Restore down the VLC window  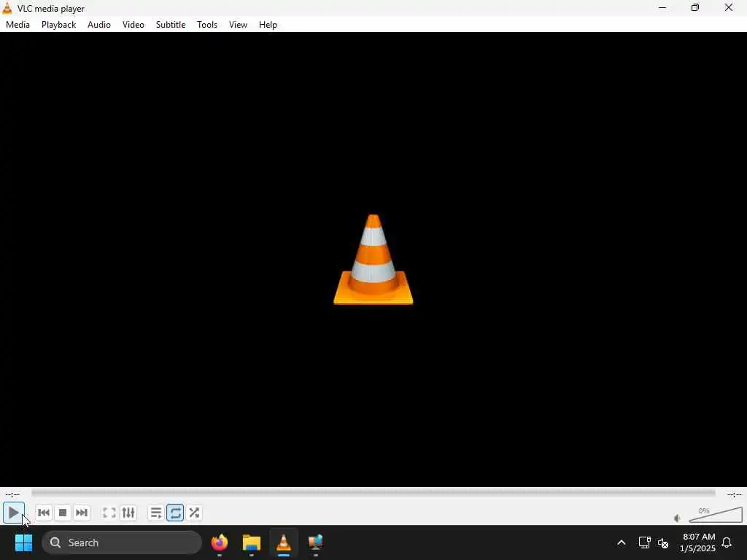695,7
